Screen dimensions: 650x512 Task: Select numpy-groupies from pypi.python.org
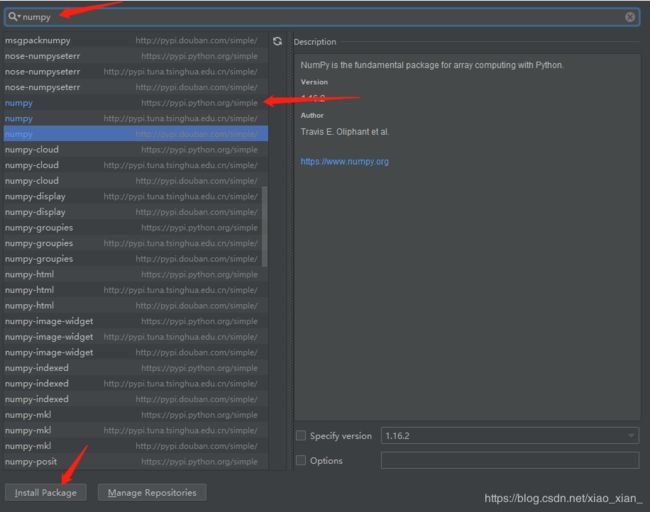point(136,228)
